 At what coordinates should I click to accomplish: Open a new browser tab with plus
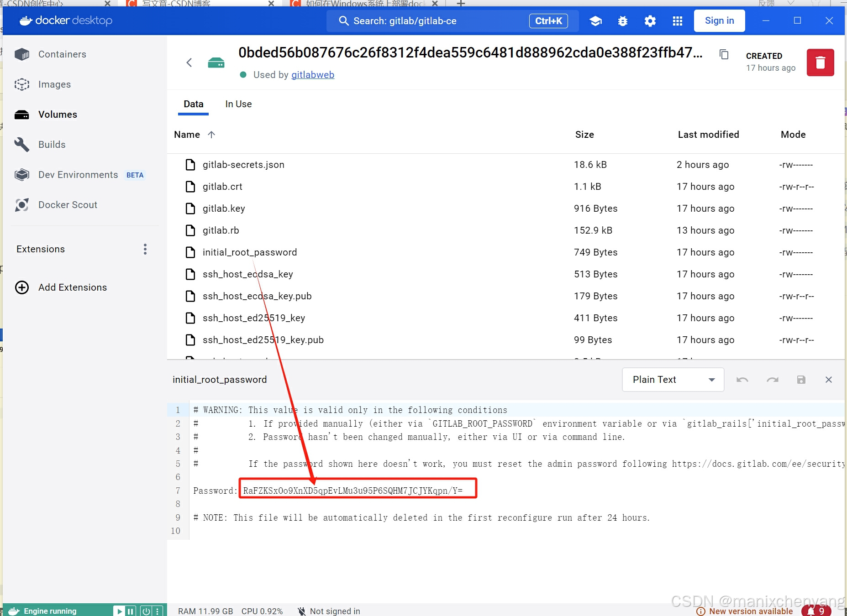(x=461, y=4)
